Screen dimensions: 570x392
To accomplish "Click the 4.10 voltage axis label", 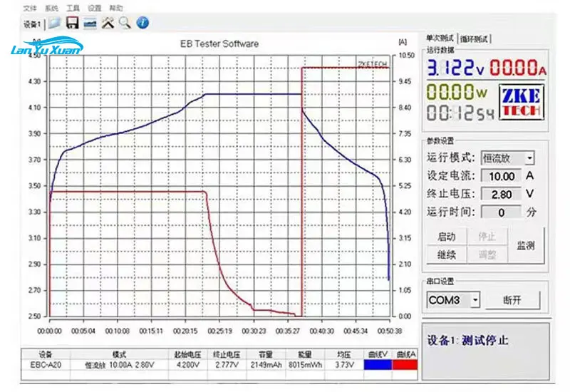I will click(x=34, y=108).
